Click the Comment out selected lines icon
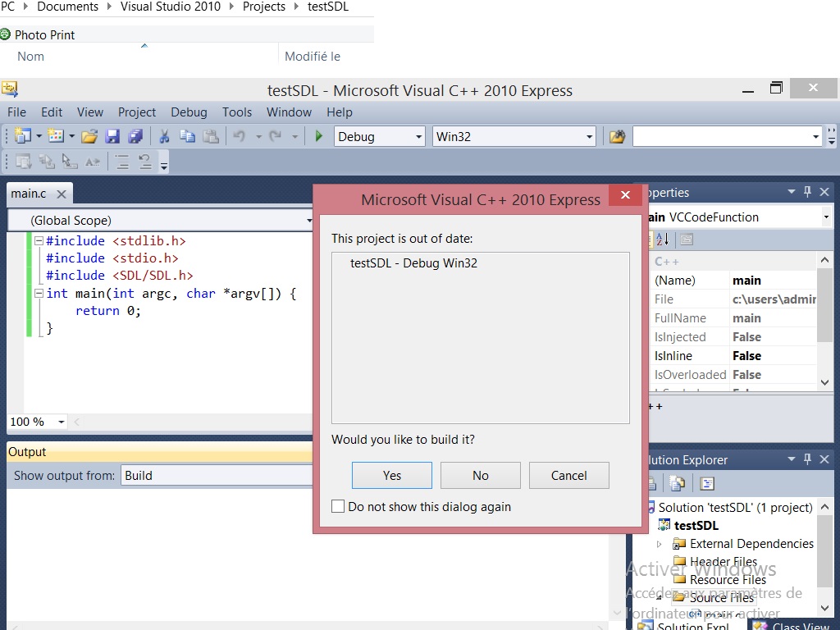The width and height of the screenshot is (840, 630). 122,162
